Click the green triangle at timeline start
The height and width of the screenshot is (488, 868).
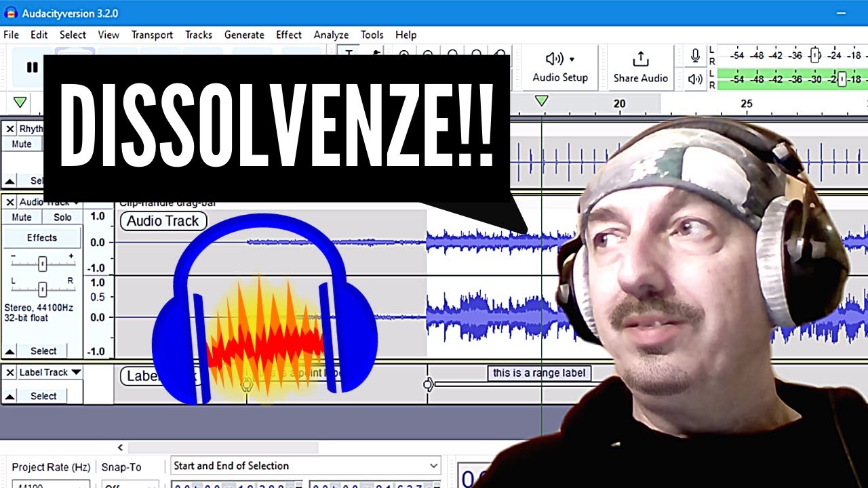click(20, 102)
